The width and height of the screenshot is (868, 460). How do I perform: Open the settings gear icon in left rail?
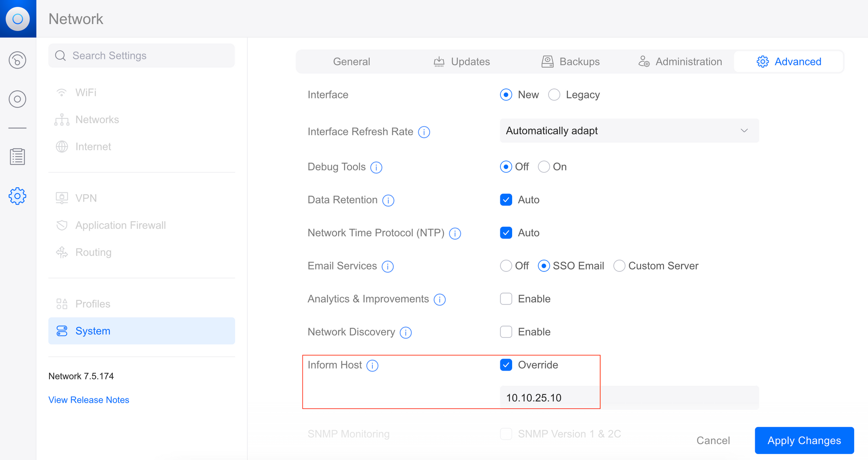coord(17,196)
